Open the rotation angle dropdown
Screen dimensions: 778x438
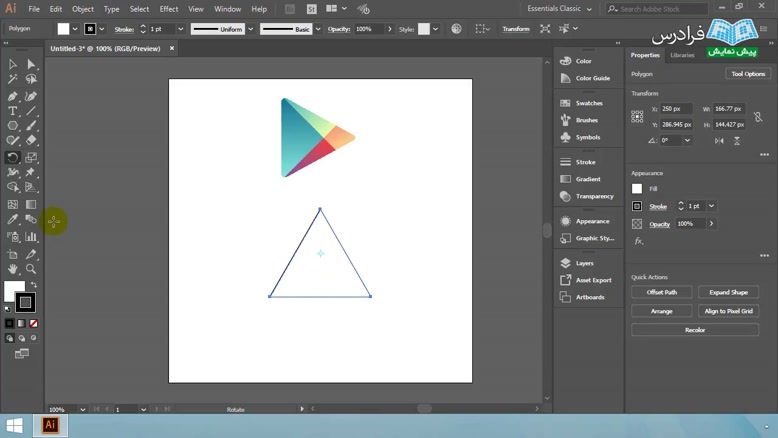pos(687,140)
